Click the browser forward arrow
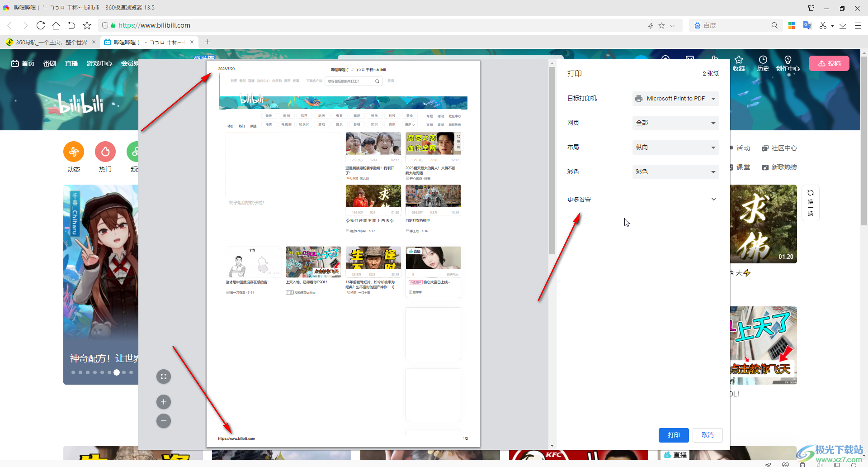This screenshot has height=467, width=868. [25, 25]
